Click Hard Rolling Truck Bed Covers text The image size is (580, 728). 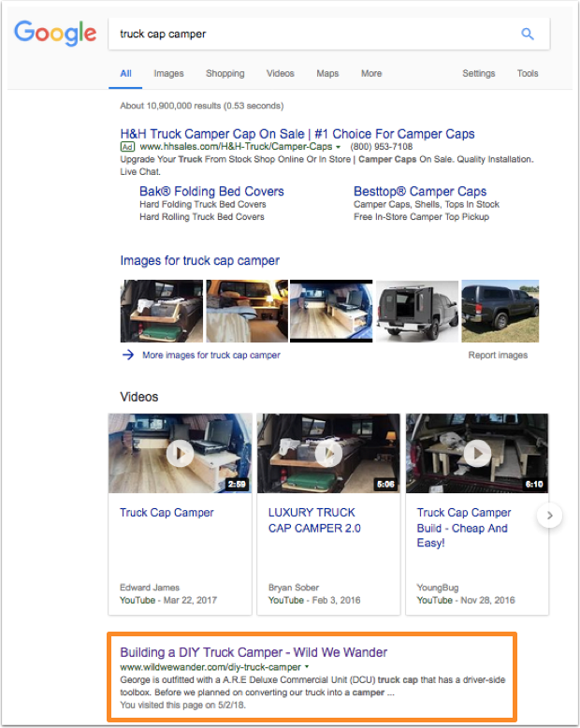202,217
